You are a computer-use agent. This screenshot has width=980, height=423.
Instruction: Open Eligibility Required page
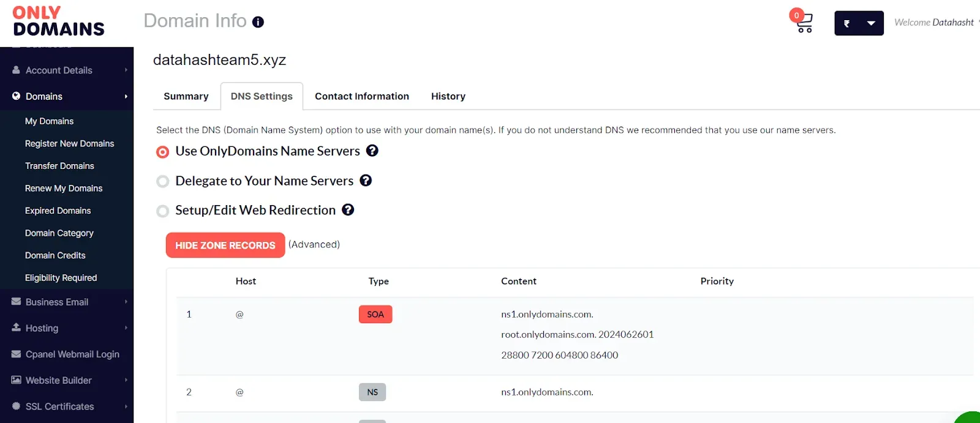[61, 277]
